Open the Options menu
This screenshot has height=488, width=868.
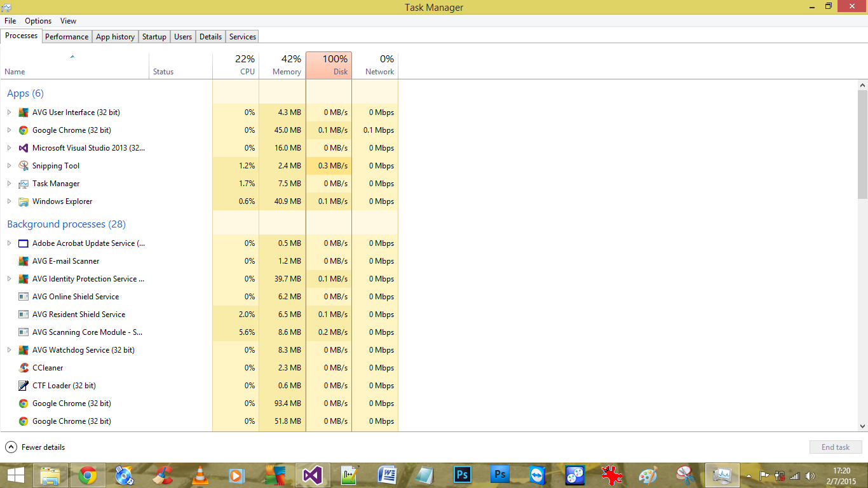[x=38, y=21]
